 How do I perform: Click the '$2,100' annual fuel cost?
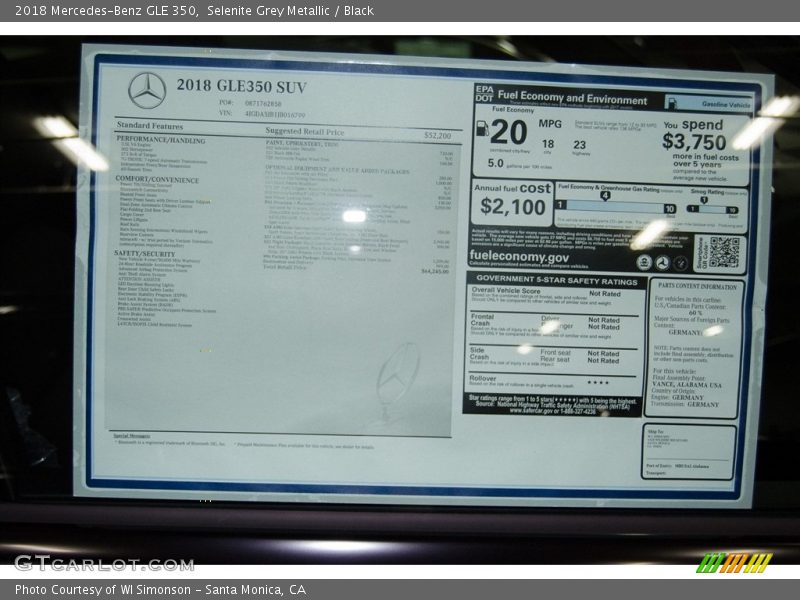(x=513, y=207)
